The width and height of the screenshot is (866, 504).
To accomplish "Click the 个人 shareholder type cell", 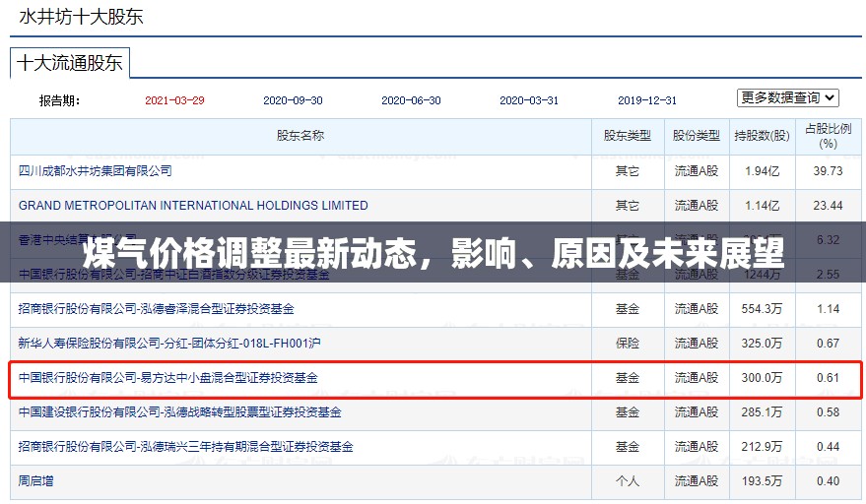I will click(x=628, y=480).
